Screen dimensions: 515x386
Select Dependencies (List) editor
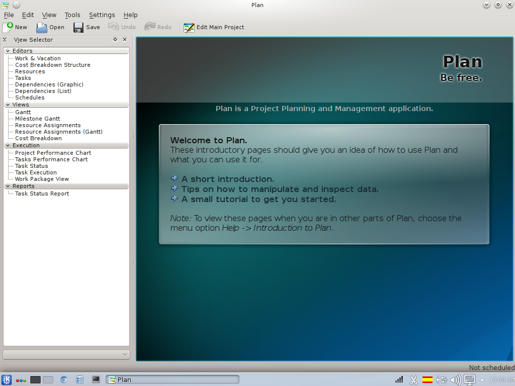(x=43, y=91)
